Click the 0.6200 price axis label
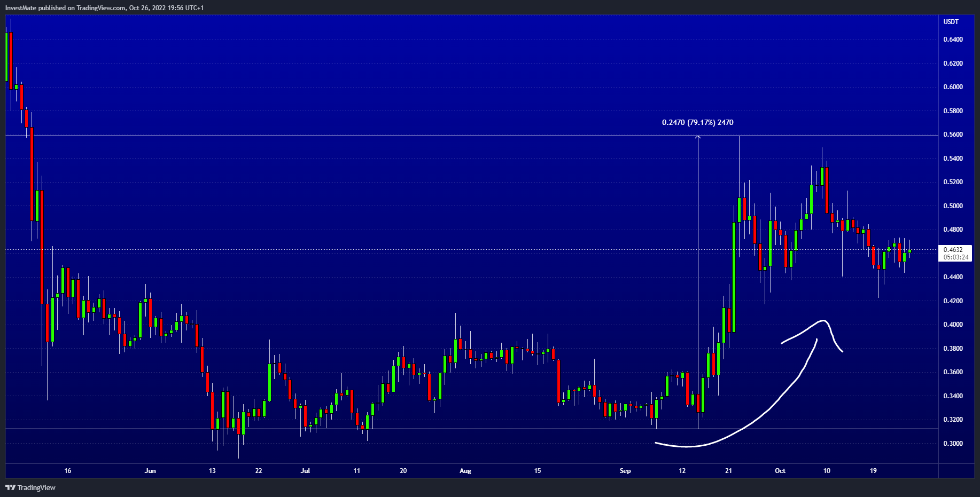The image size is (980, 497). coord(953,64)
